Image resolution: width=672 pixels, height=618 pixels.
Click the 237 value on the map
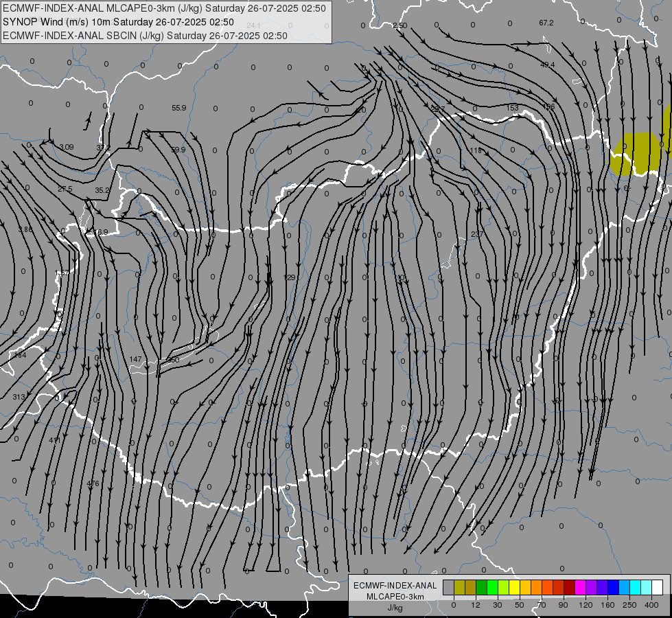(x=476, y=234)
